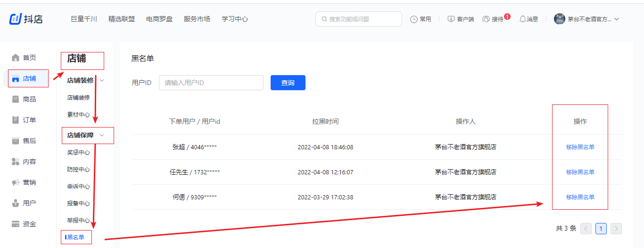Click the 常用 clock icon
Screen dimensions: 644x248
click(x=414, y=19)
